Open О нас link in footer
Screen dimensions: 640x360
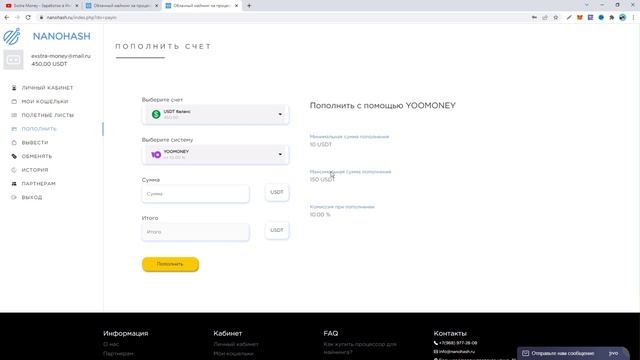[111, 344]
